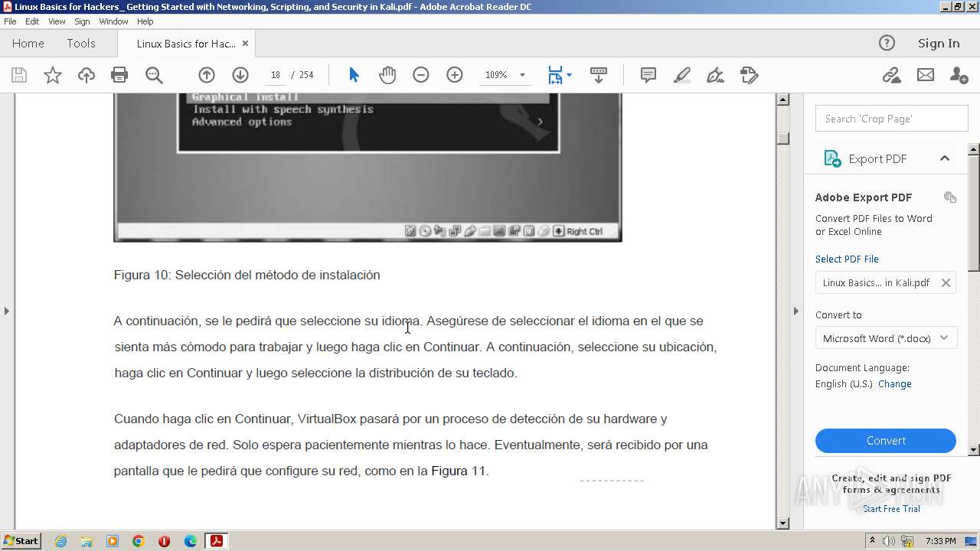Viewport: 980px width, 551px height.
Task: Open the Edit menu
Action: click(x=32, y=21)
